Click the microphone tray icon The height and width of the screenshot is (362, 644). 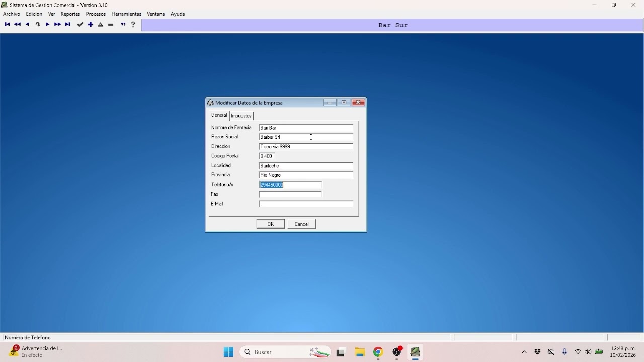(x=565, y=352)
